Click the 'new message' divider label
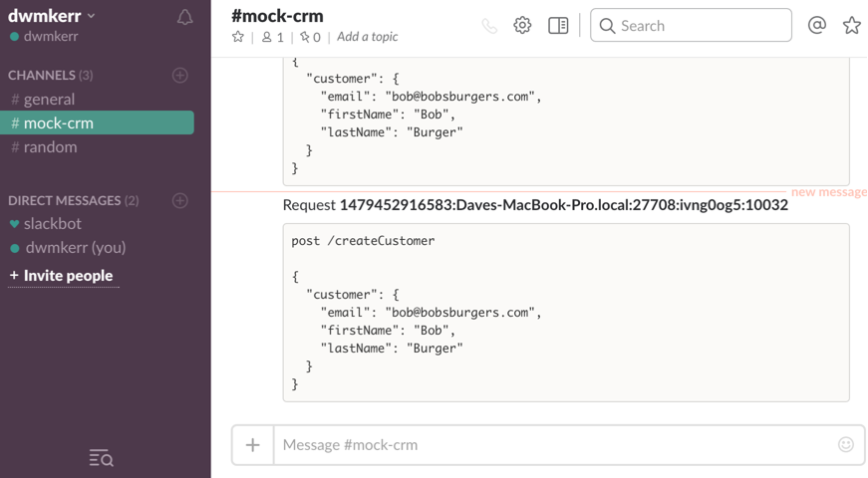 [829, 192]
